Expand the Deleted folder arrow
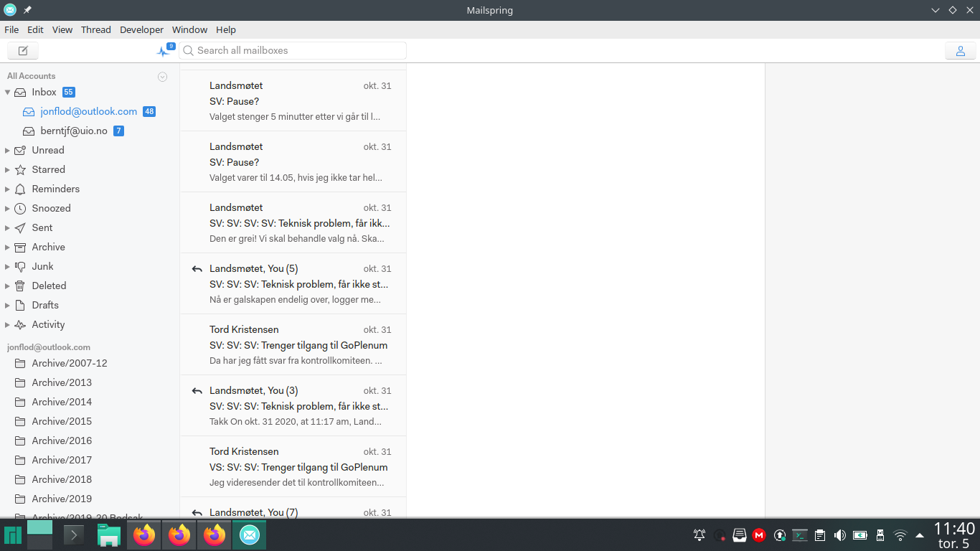This screenshot has width=980, height=551. (7, 286)
